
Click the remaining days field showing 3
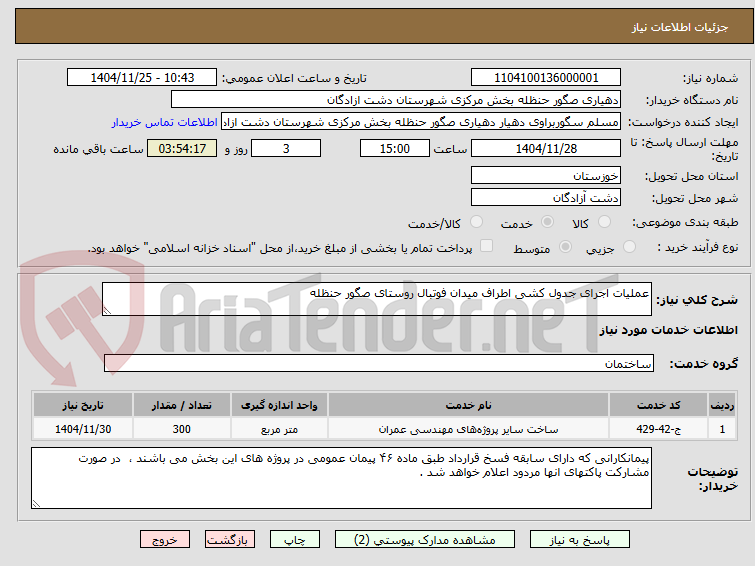click(286, 148)
